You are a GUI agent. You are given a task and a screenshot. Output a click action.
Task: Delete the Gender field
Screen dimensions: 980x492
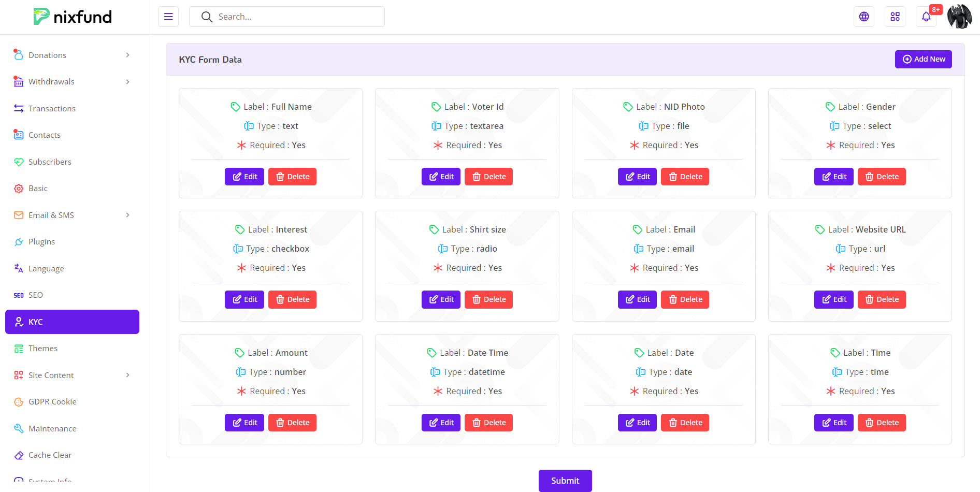point(881,177)
